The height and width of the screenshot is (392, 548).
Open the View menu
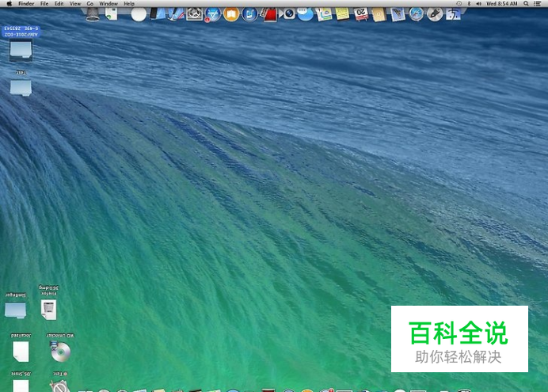pos(75,3)
